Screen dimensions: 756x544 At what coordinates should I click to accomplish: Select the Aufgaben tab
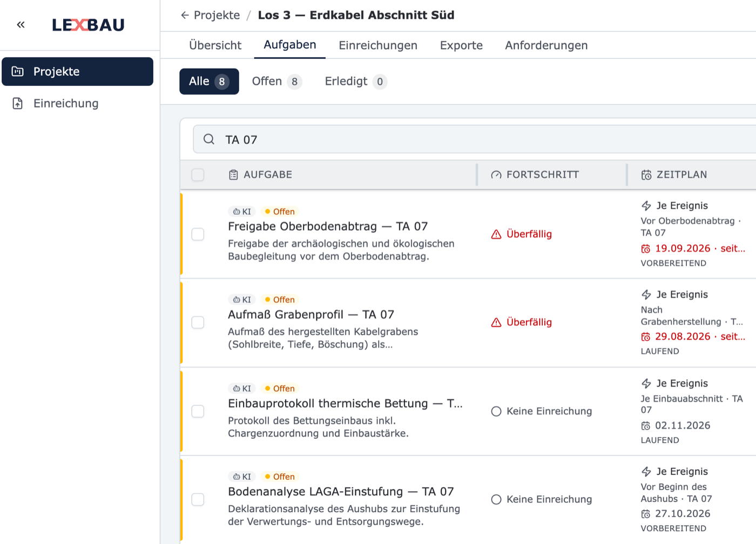coord(290,45)
